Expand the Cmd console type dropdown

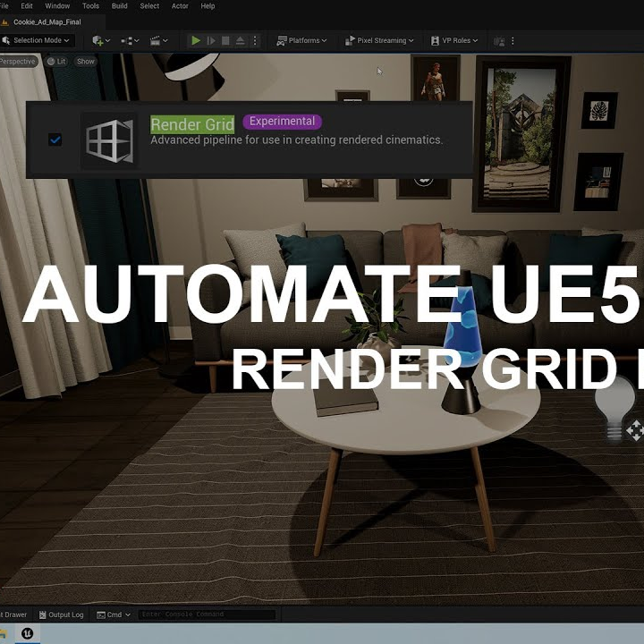click(x=114, y=614)
